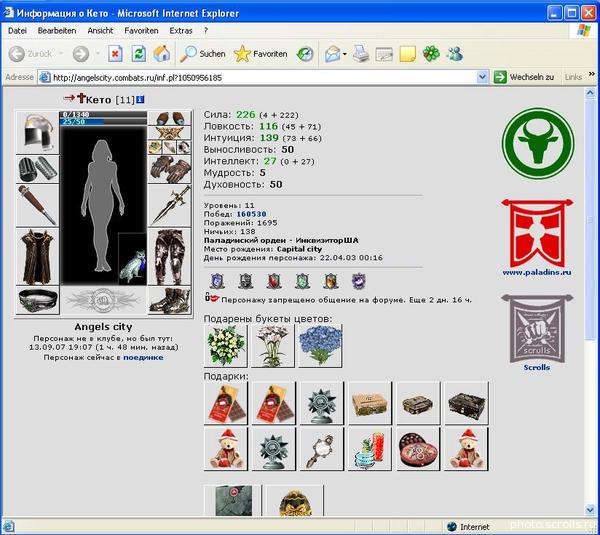Open the red Paladins order banner
This screenshot has width=600, height=535.
537,233
